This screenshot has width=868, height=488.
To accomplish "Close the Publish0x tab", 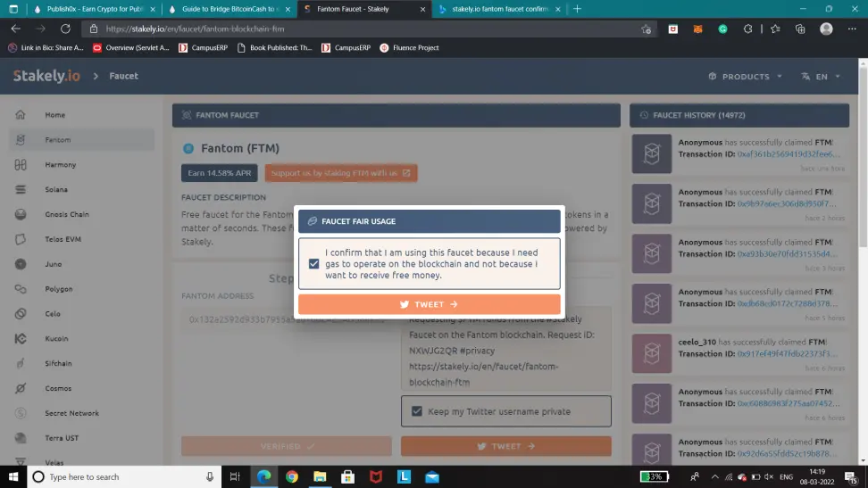I will pos(153,9).
